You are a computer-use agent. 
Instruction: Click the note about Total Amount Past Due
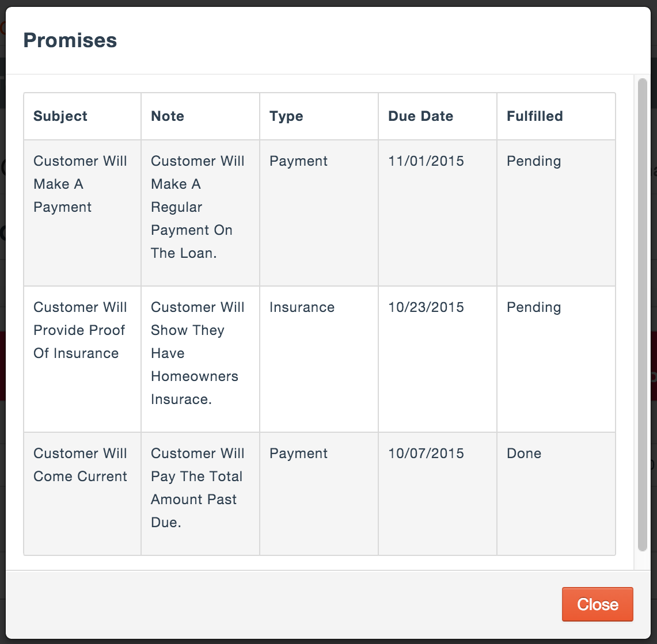198,488
